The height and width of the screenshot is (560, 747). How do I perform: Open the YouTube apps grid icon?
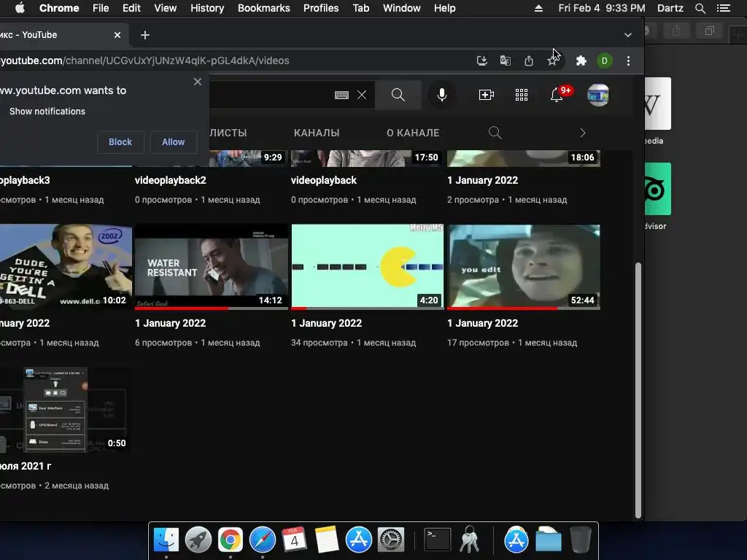(x=521, y=95)
